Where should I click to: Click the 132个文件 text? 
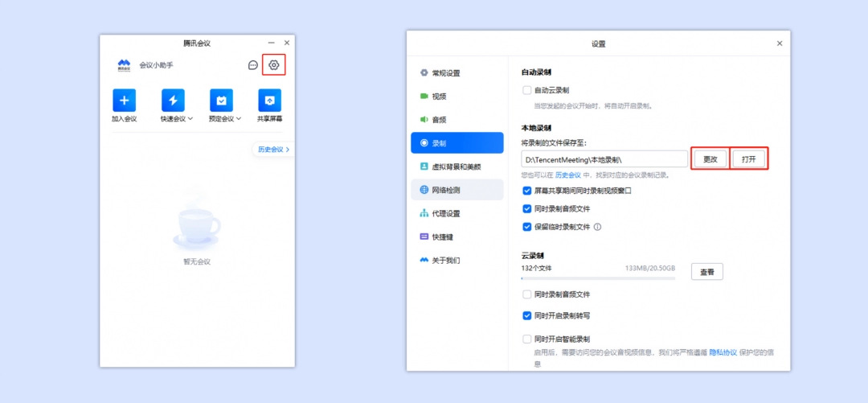click(536, 269)
